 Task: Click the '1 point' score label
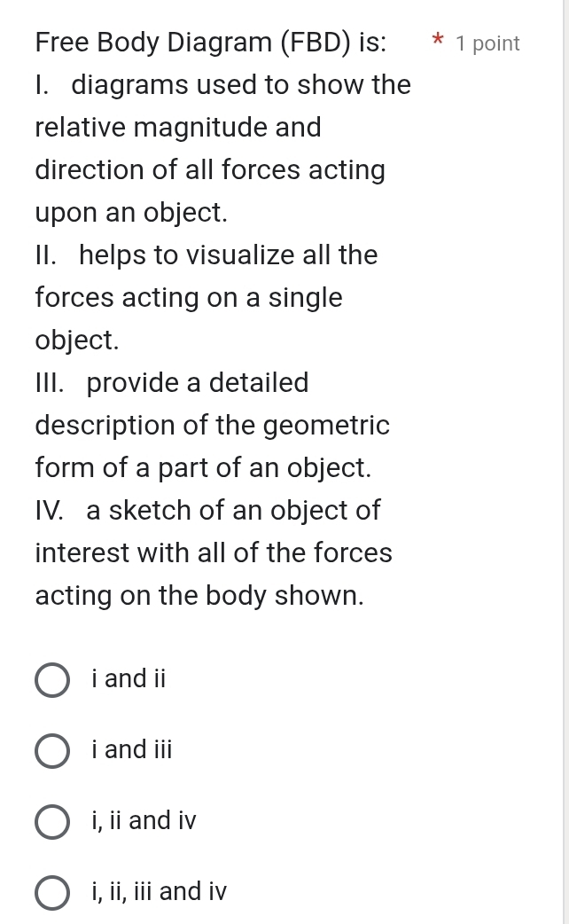click(487, 43)
